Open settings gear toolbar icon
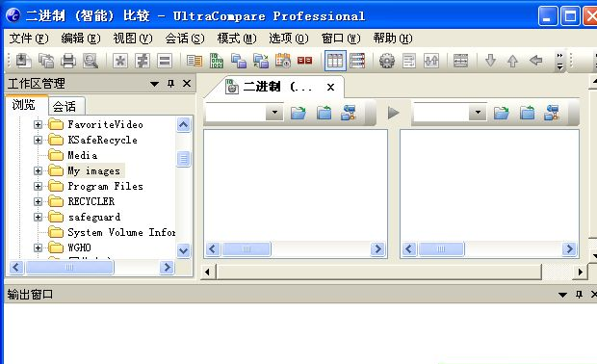Viewport: 597px width, 364px height. point(387,61)
